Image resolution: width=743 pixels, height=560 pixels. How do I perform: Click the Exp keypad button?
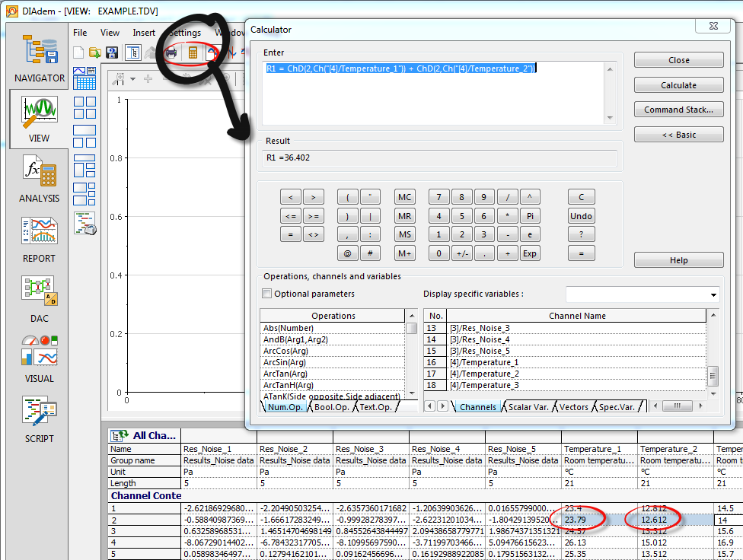(530, 253)
